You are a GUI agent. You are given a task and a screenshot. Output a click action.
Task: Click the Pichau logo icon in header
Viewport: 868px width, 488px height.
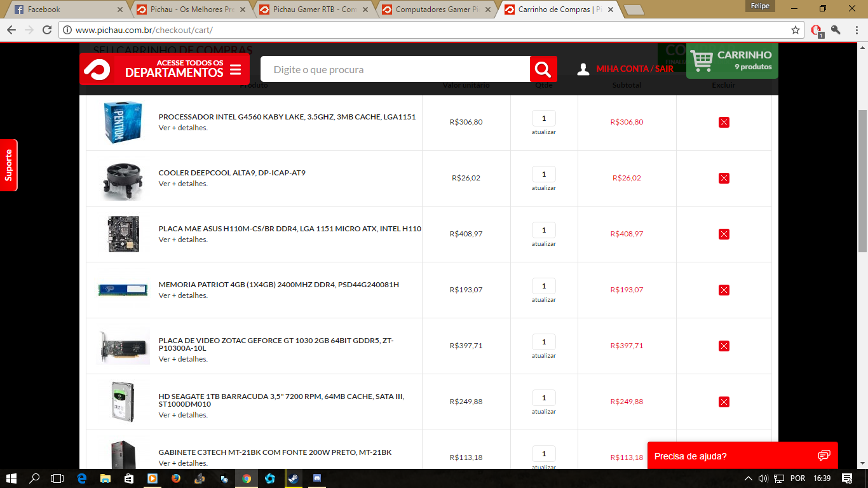(97, 69)
